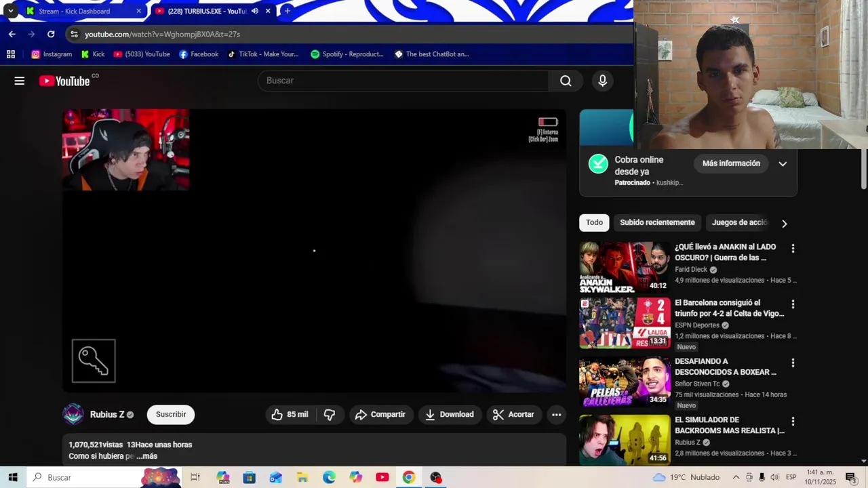This screenshot has height=488, width=868.
Task: Dislike the video with the thumbs down
Action: coord(330,414)
